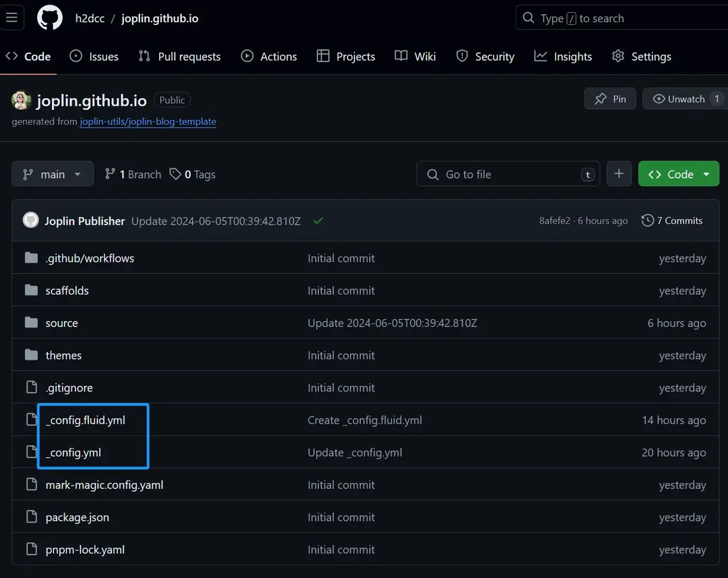This screenshot has height=578, width=728.
Task: Toggle the Unwatch notifications button
Action: tap(681, 99)
